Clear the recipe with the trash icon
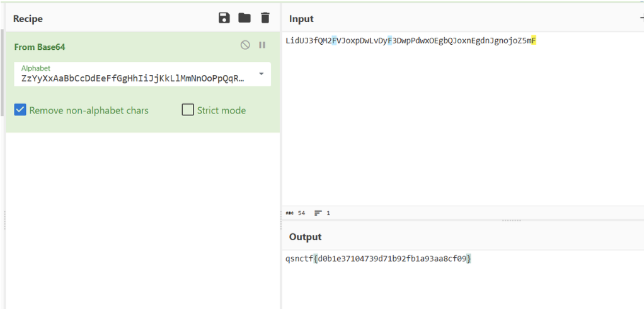Viewport: 644px width, 309px height. [265, 18]
